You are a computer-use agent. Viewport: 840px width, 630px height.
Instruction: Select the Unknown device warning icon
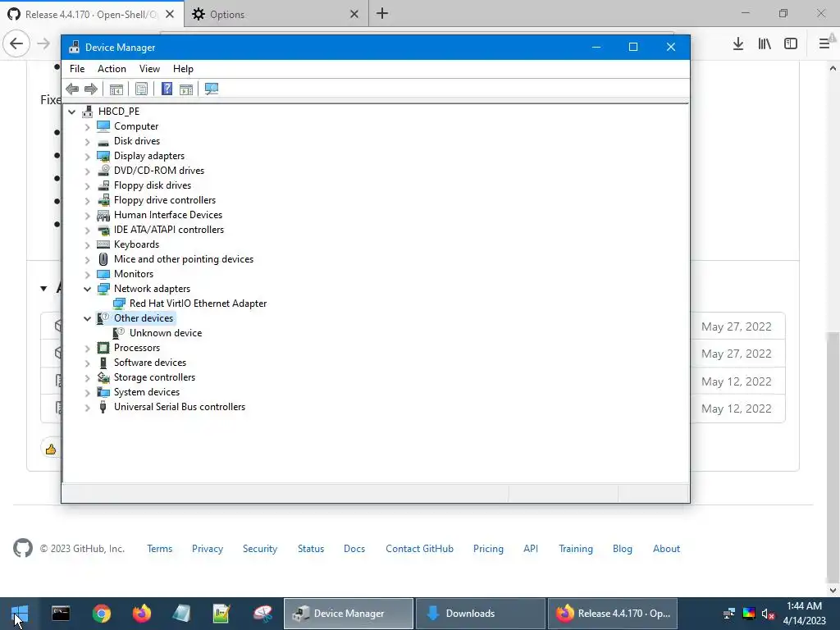pos(119,333)
